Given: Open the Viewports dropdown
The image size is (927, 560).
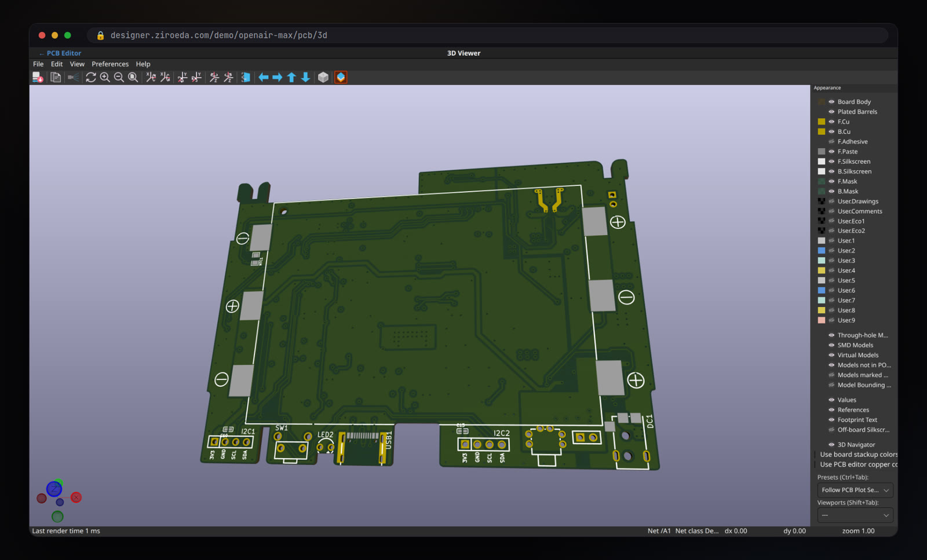Looking at the screenshot, I should 855,515.
